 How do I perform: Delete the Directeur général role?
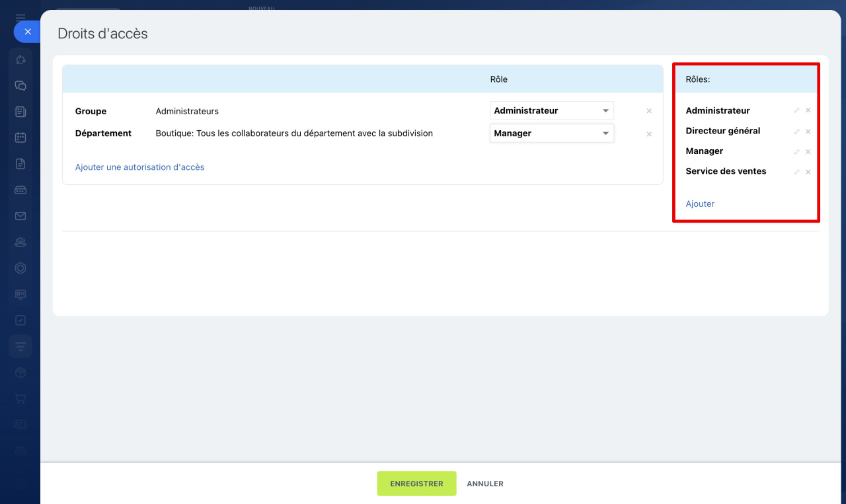click(808, 131)
